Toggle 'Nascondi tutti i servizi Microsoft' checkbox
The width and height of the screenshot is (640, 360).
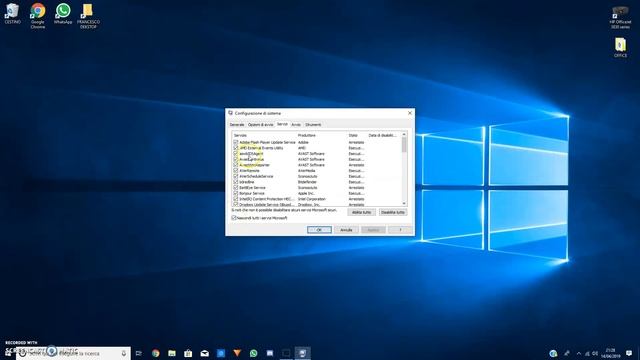[x=234, y=218]
